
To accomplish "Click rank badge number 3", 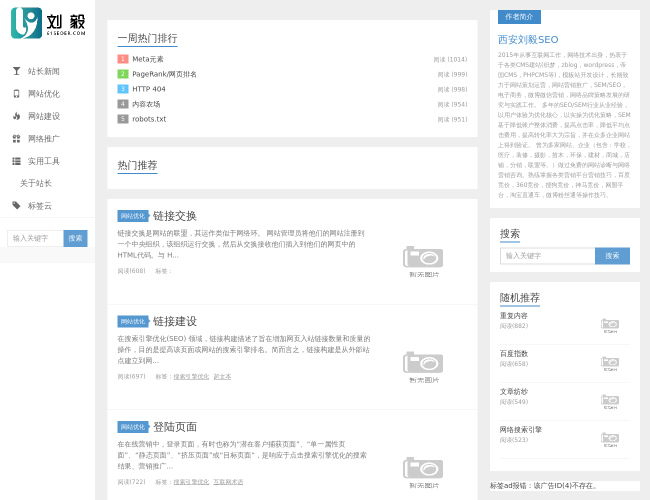I will pos(123,89).
